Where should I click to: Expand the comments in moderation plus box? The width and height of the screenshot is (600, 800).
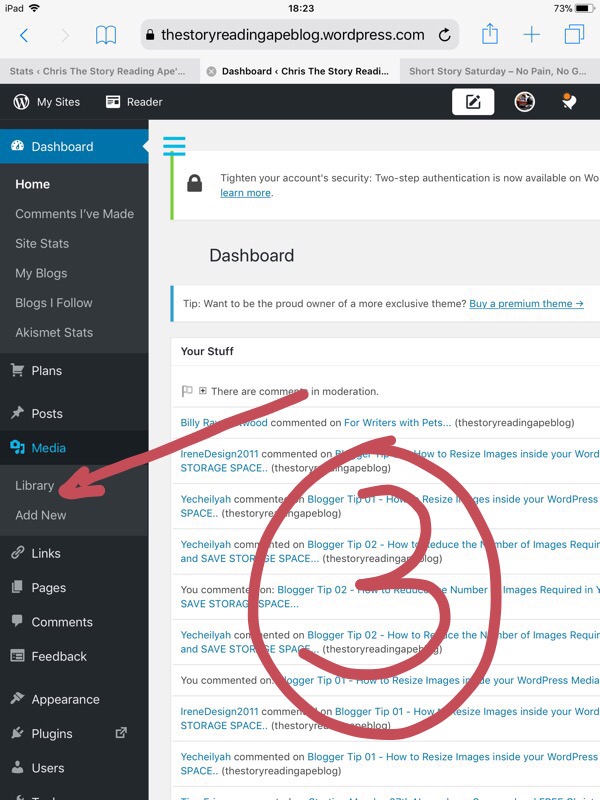(x=203, y=391)
